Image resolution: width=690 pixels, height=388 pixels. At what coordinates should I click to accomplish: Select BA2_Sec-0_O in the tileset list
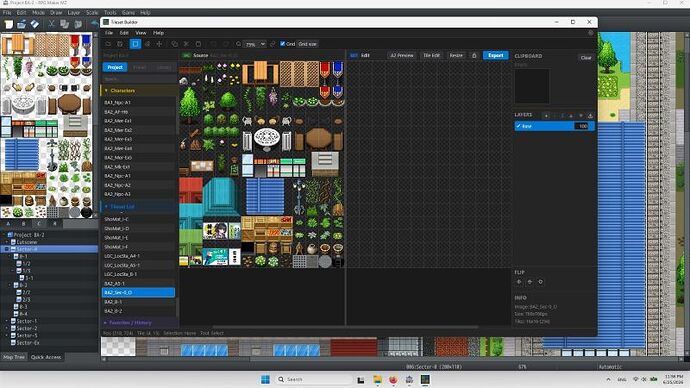click(x=138, y=293)
